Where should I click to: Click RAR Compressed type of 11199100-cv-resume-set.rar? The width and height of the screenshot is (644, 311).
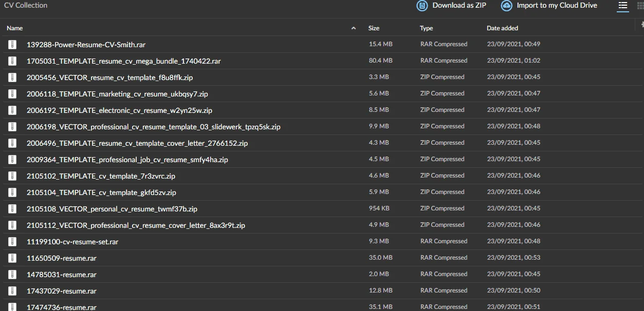[444, 241]
